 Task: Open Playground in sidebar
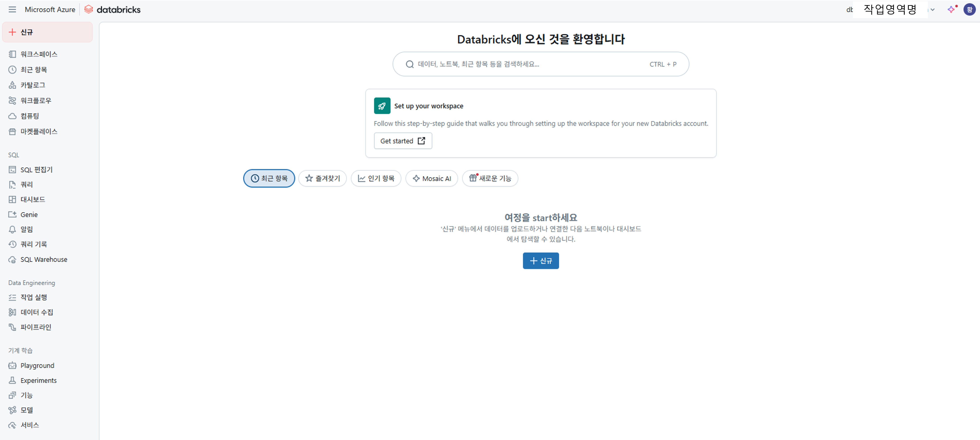point(48,365)
